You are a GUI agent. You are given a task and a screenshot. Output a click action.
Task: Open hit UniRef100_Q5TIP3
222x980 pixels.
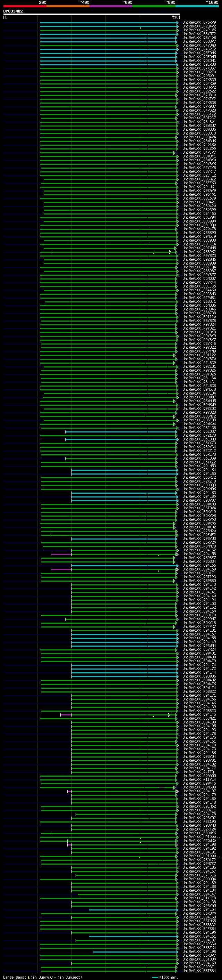[x=199, y=577]
